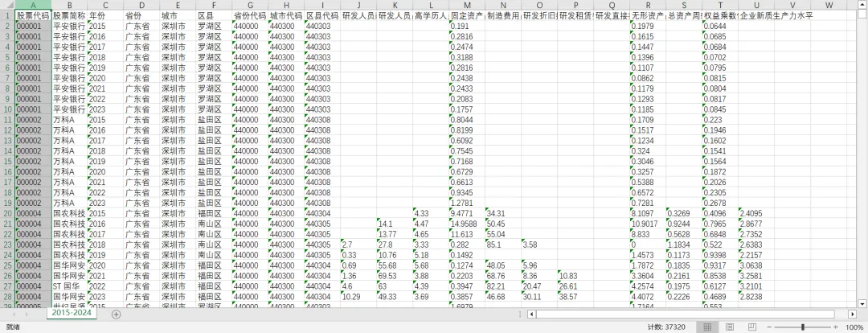Open the 2015-2024 sheet tab
The height and width of the screenshot is (333, 868).
coord(72,313)
